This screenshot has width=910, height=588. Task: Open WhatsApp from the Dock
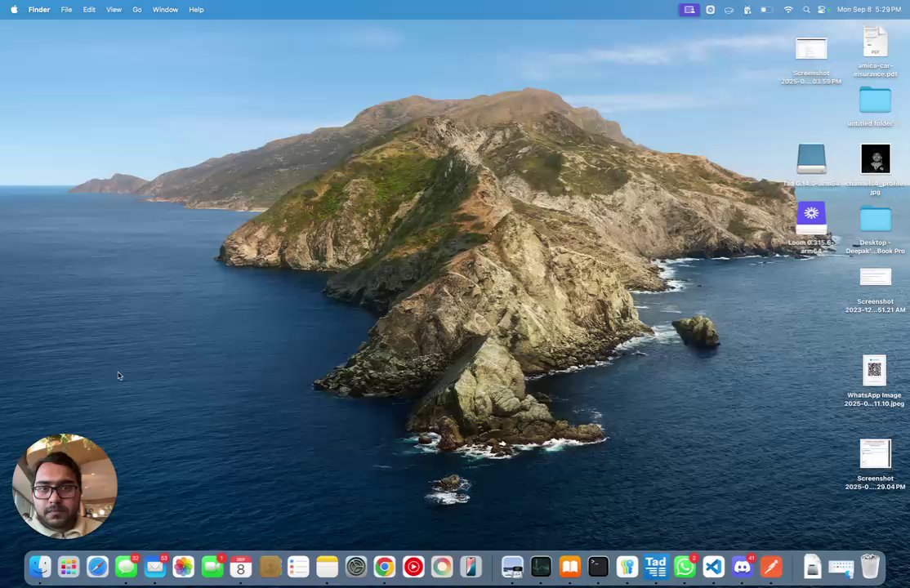pyautogui.click(x=685, y=566)
